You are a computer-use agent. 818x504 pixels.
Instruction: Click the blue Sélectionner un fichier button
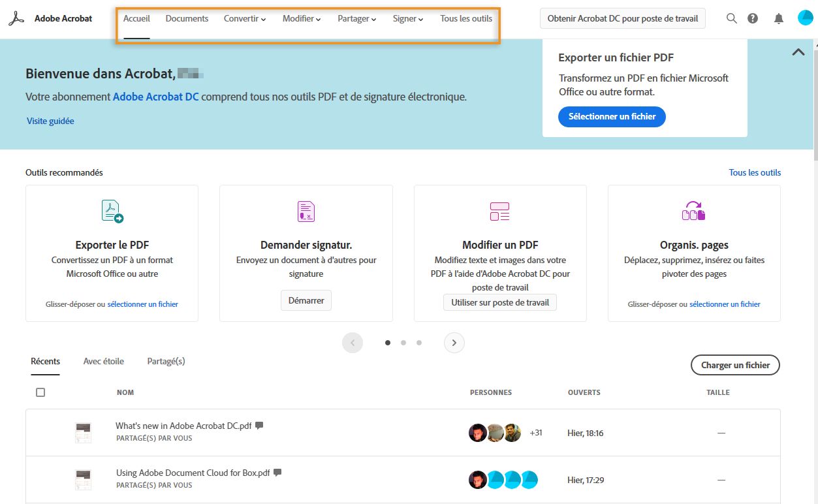pos(612,117)
